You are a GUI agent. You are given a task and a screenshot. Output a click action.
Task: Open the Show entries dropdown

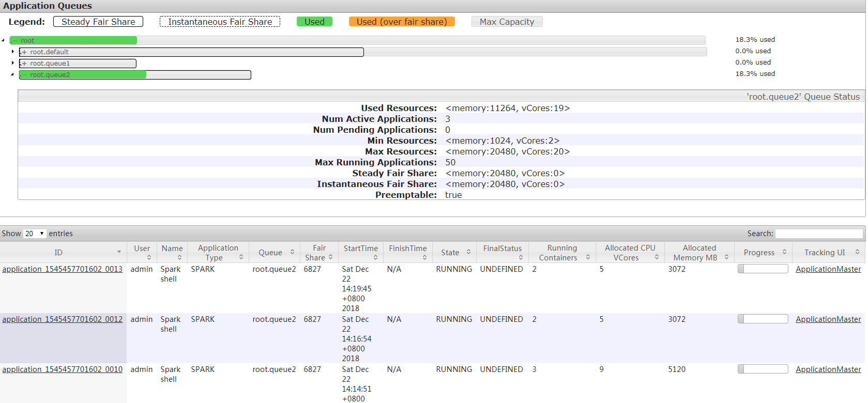point(35,234)
